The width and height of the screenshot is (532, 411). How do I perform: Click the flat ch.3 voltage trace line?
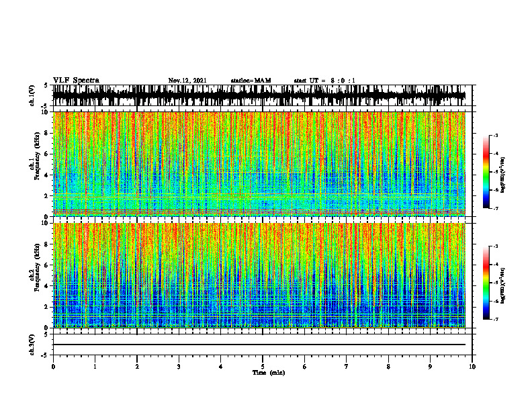click(259, 345)
